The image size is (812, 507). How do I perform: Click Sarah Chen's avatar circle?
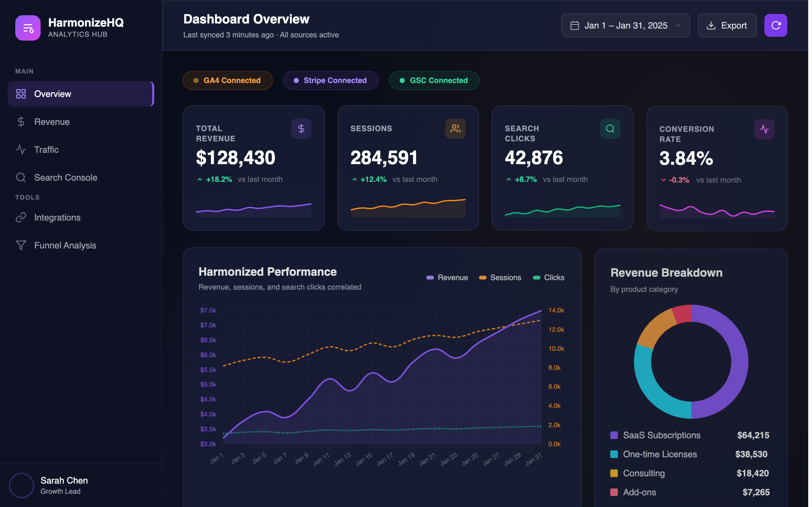coord(22,485)
